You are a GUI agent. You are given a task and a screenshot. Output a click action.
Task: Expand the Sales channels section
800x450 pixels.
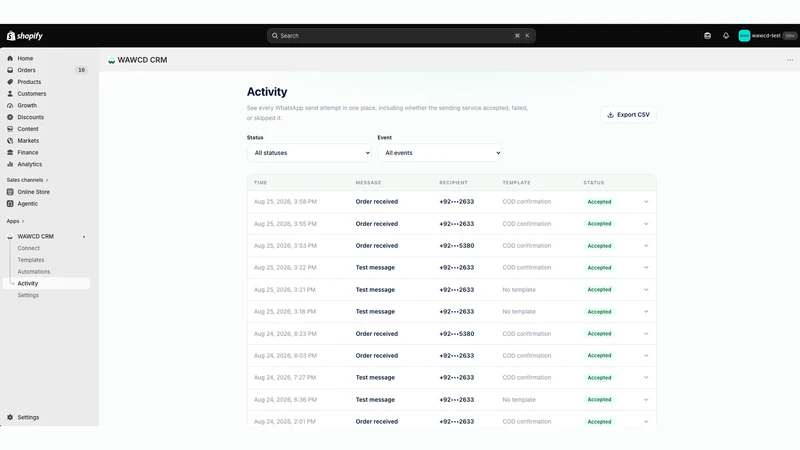pyautogui.click(x=28, y=180)
